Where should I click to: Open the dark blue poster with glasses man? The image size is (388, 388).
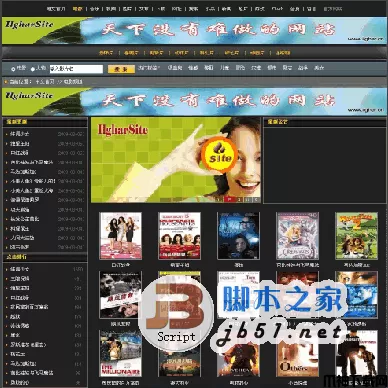coord(238,236)
